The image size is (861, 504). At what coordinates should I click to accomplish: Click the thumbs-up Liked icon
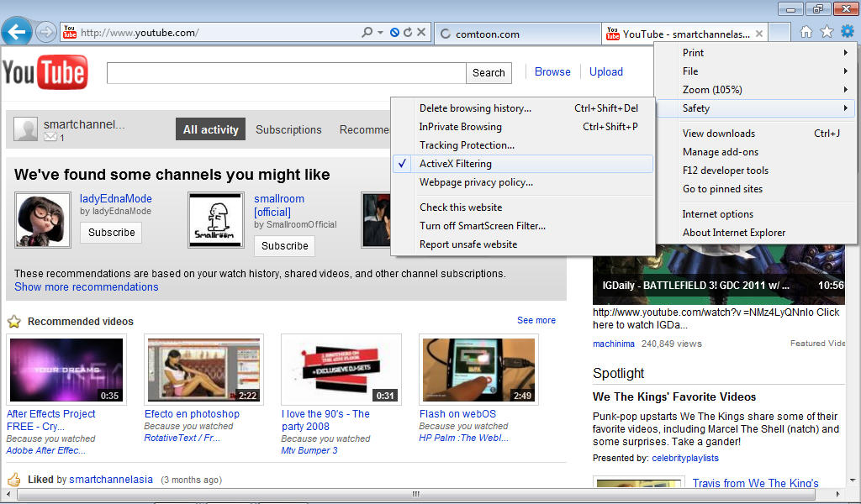[x=14, y=480]
